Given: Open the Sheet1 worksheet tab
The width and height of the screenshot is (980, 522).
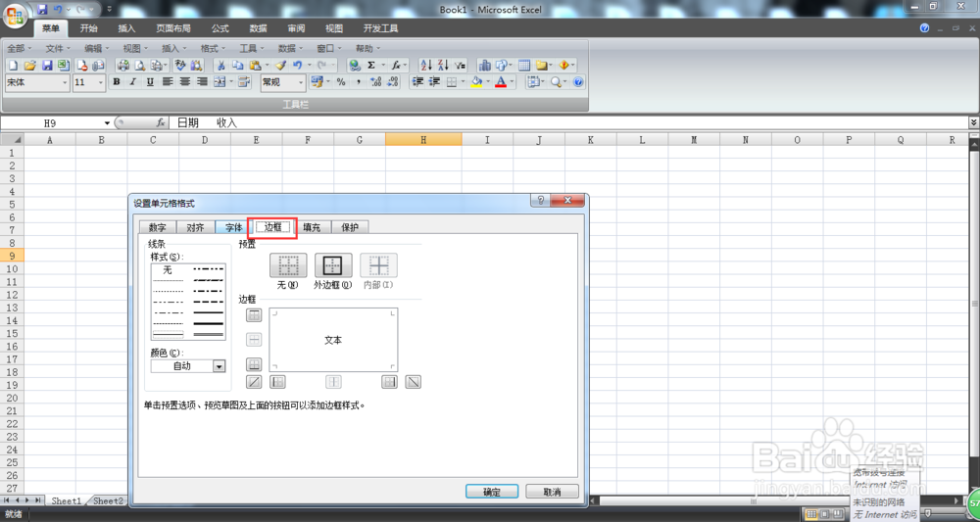Looking at the screenshot, I should (x=67, y=500).
